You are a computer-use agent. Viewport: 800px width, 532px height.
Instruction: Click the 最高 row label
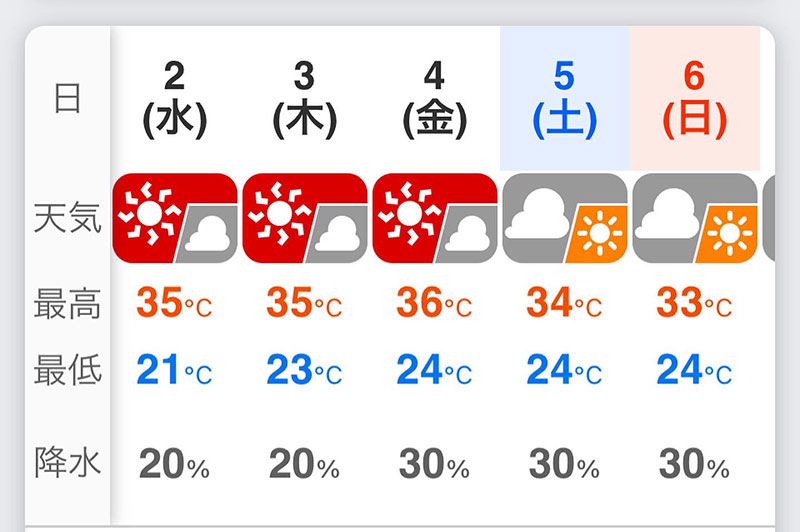(x=67, y=303)
